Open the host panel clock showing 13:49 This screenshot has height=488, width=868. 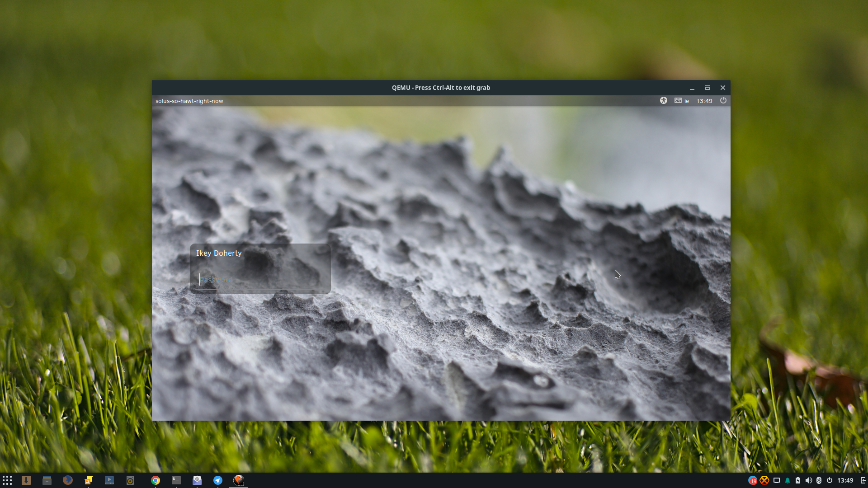pos(845,480)
